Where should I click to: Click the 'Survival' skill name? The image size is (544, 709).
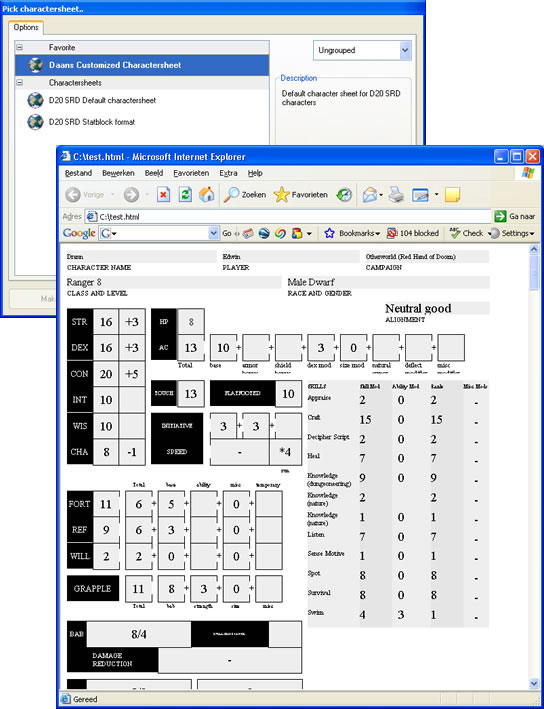pyautogui.click(x=319, y=592)
